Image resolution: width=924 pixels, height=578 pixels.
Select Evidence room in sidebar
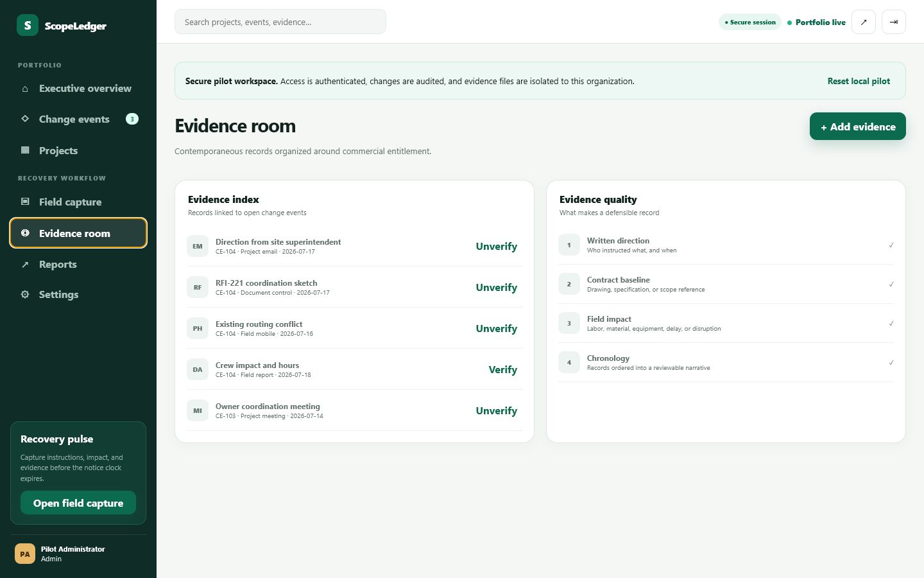point(78,233)
